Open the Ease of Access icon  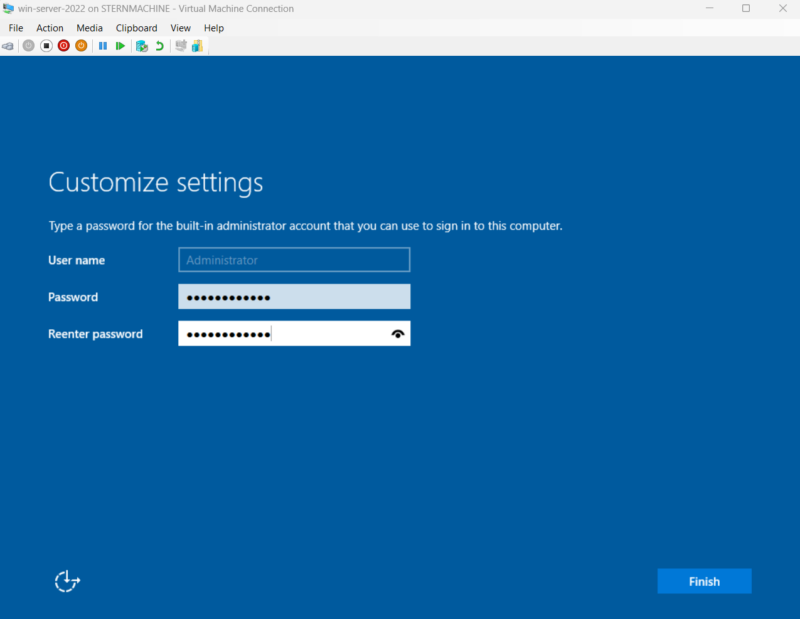tap(67, 581)
